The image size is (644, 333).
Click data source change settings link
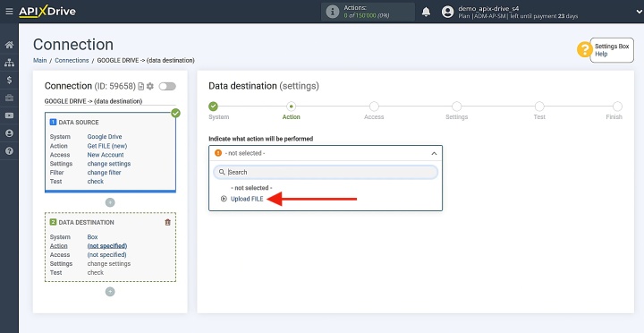[x=109, y=164]
